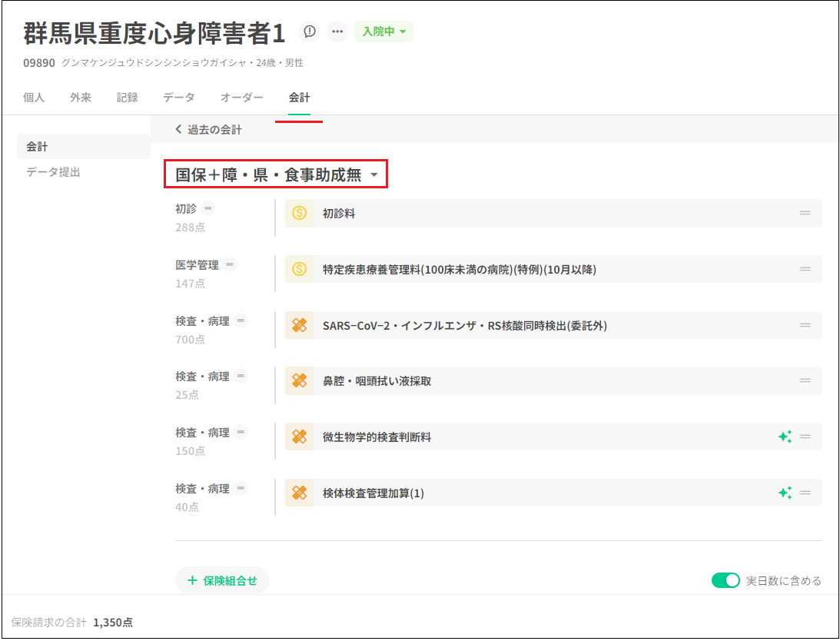Click the 保険組合せ add button
The image size is (840, 641).
click(222, 581)
